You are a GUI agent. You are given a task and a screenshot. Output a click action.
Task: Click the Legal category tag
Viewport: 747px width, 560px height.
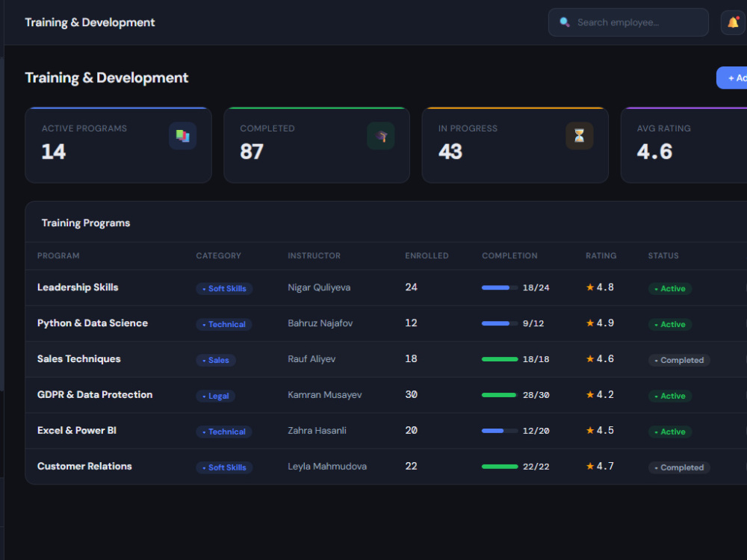pyautogui.click(x=215, y=396)
